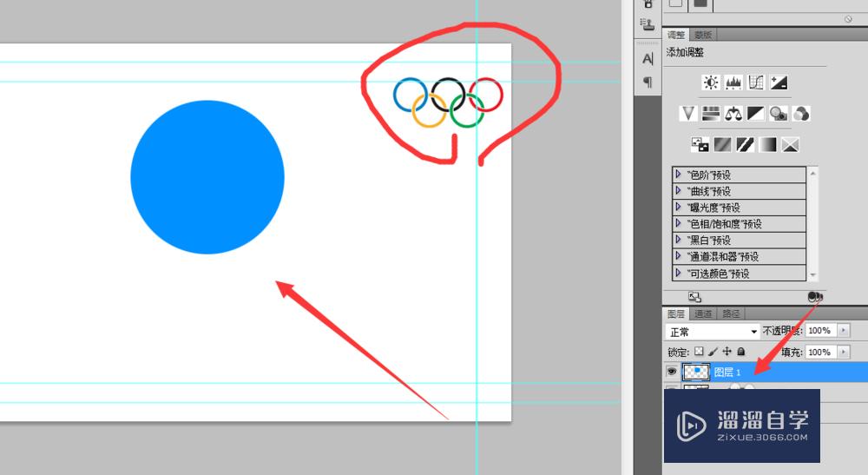Add a Vibrance adjustment (triangle icon)
Viewport: 868px width, 475px height.
coord(688,114)
